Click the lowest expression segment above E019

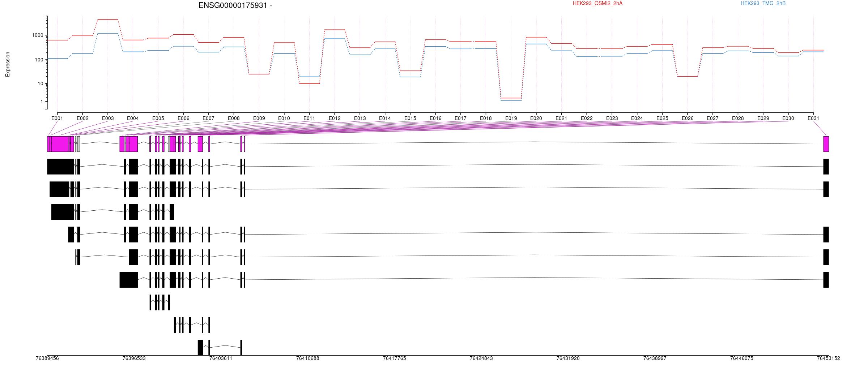(x=511, y=100)
